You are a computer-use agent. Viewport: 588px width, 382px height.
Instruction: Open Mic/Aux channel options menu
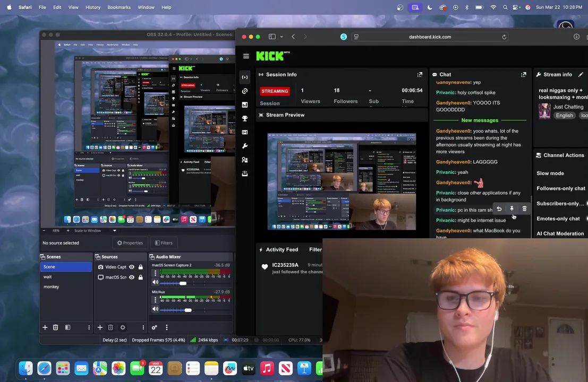[155, 300]
